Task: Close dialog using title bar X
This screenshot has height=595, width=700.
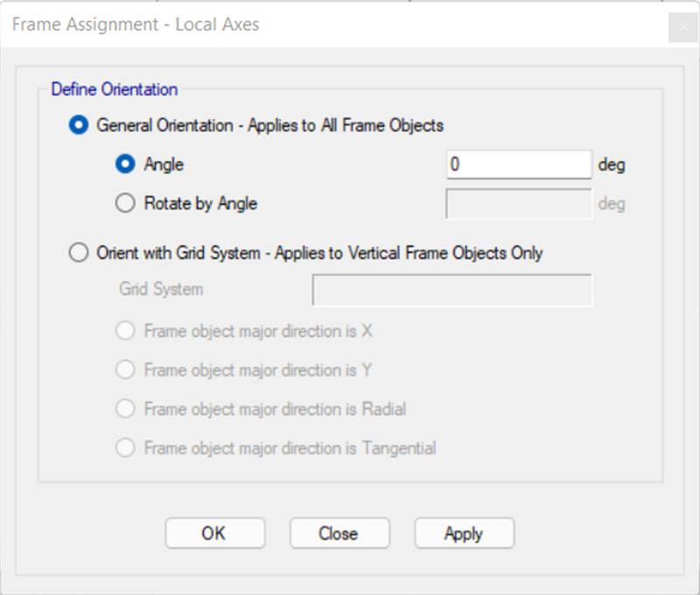Action: [682, 27]
